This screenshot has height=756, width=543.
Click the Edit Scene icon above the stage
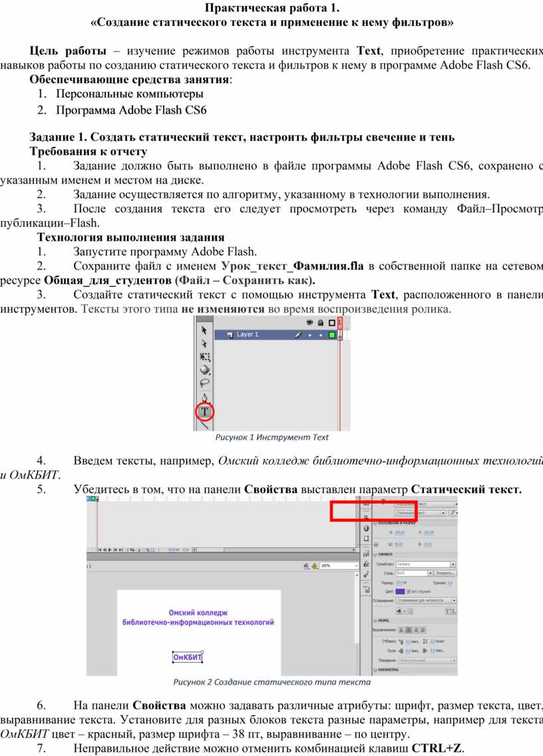pyautogui.click(x=307, y=566)
